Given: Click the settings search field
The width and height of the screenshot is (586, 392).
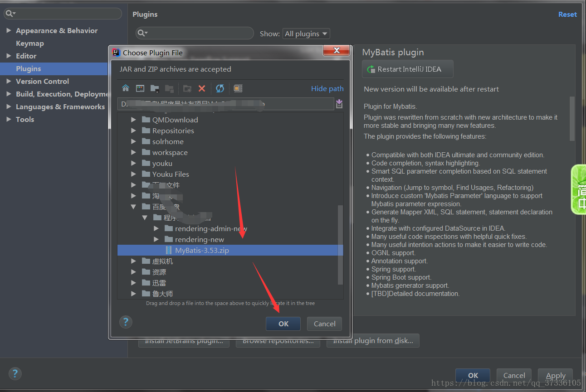Looking at the screenshot, I should (63, 14).
